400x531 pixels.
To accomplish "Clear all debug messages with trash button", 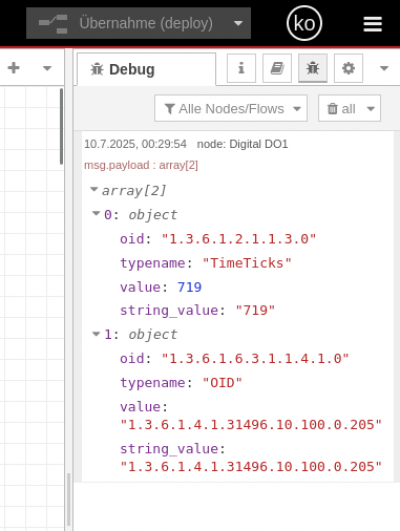I will click(x=340, y=108).
